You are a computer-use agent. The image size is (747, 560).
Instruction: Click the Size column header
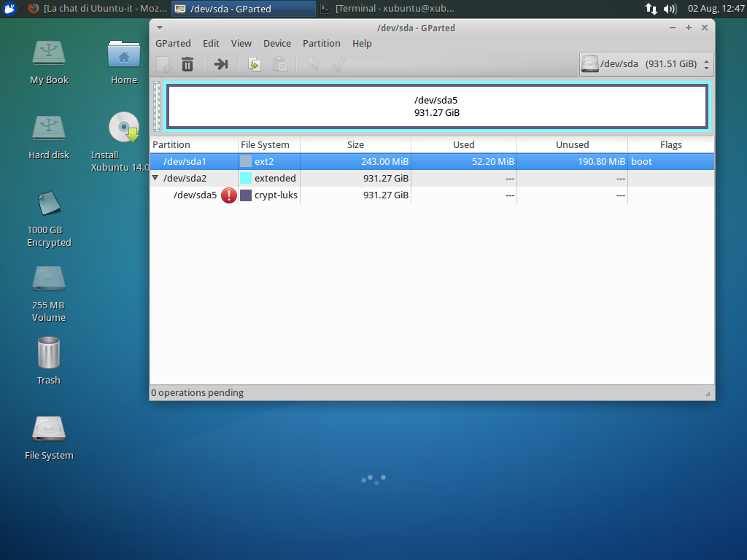tap(355, 145)
